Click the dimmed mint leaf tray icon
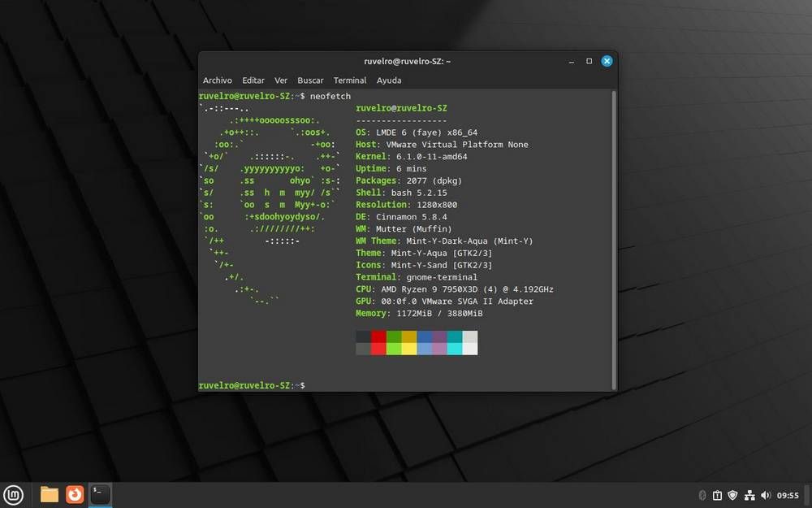The height and width of the screenshot is (508, 812). 701,495
